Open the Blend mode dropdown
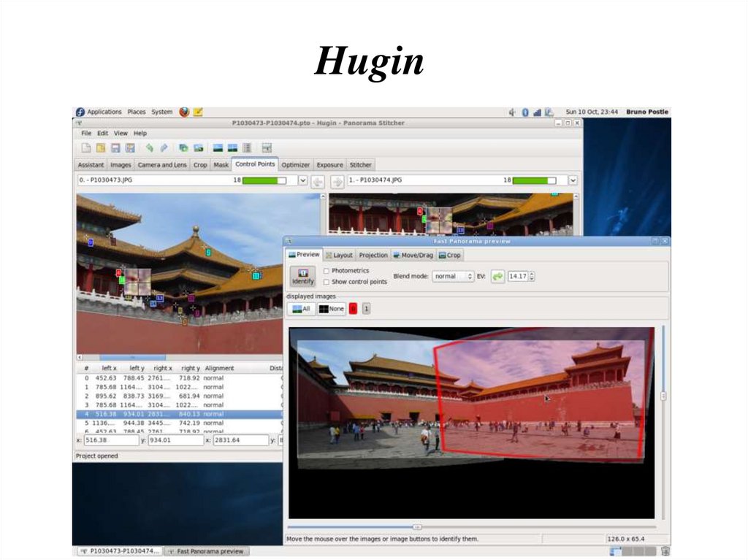748x560 pixels. pyautogui.click(x=454, y=276)
